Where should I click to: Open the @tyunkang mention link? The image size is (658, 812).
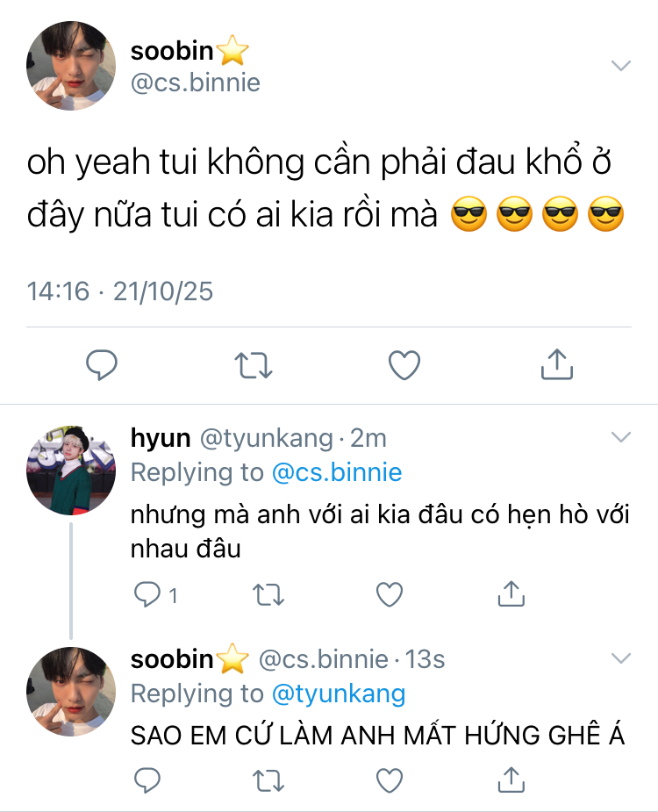pos(339,693)
